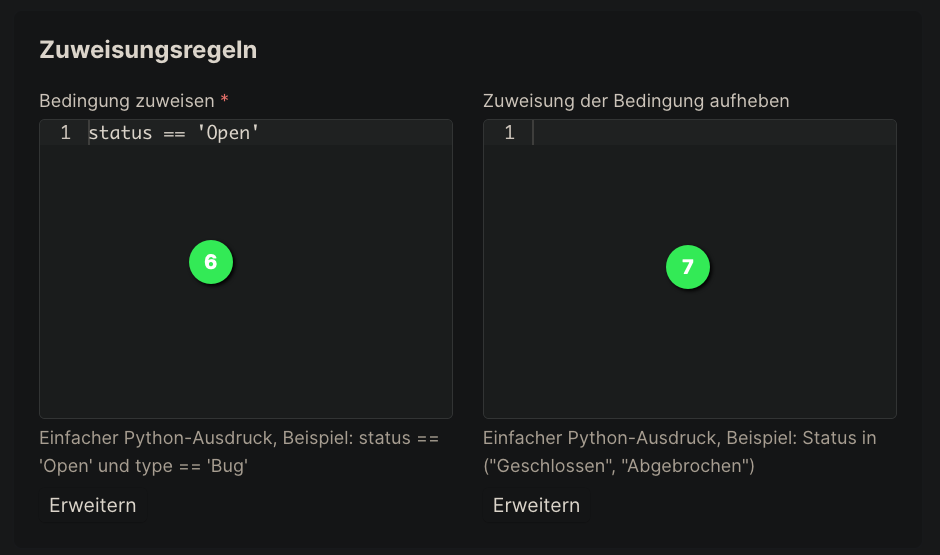
Task: Click the help text mentioning "Geschlossen", "Abgebrochen"
Action: pyautogui.click(x=680, y=452)
